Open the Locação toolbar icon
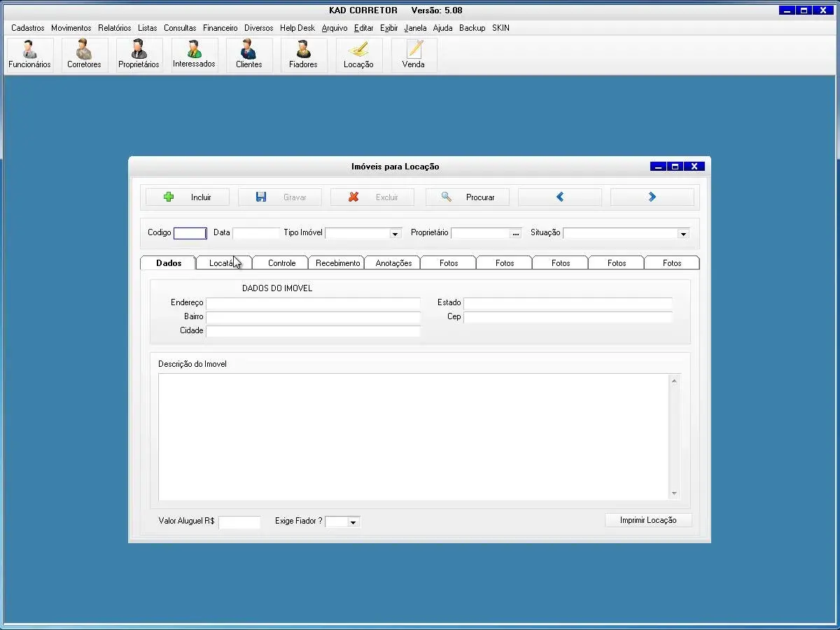This screenshot has width=840, height=630. [358, 55]
